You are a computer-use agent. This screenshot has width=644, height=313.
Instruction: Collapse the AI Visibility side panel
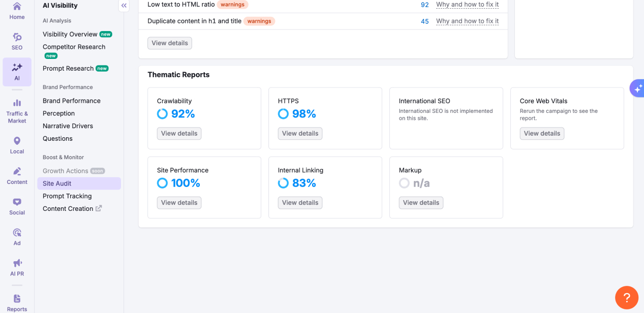click(x=124, y=6)
